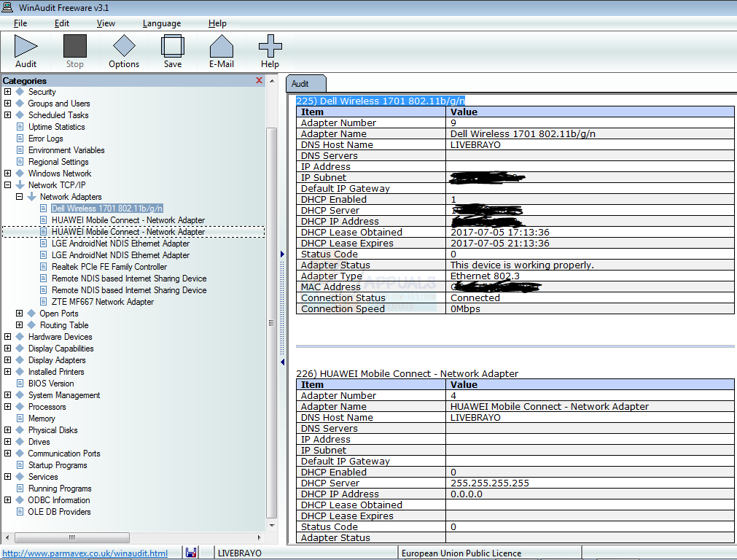Open the parmavex winaudit hyperlink
The height and width of the screenshot is (560, 737).
click(85, 553)
